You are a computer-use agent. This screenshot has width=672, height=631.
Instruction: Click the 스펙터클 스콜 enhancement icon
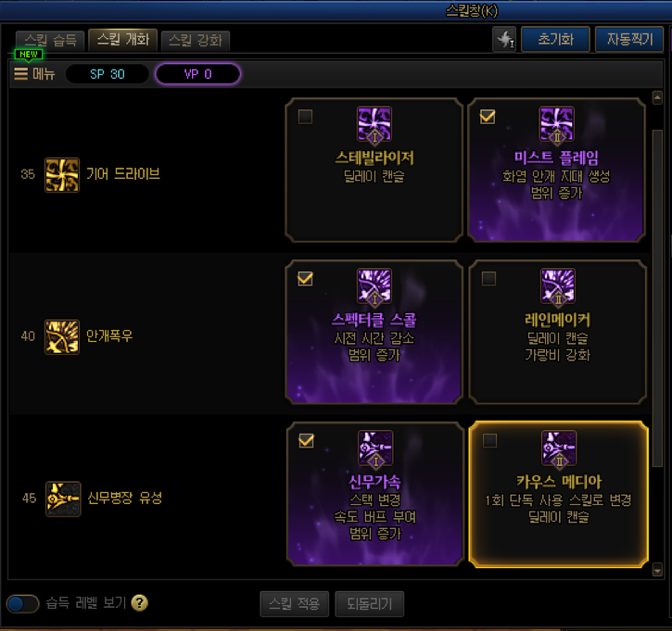click(x=374, y=285)
